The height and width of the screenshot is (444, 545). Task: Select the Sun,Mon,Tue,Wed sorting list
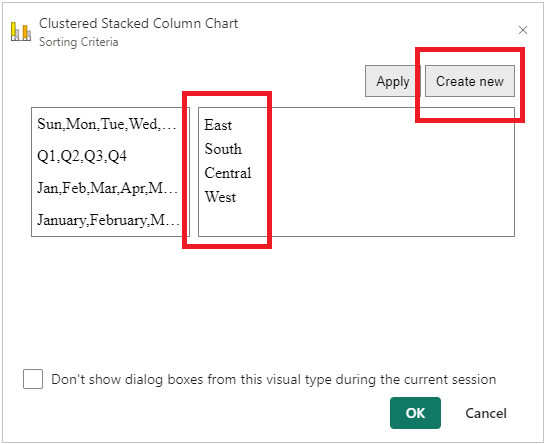pyautogui.click(x=107, y=124)
